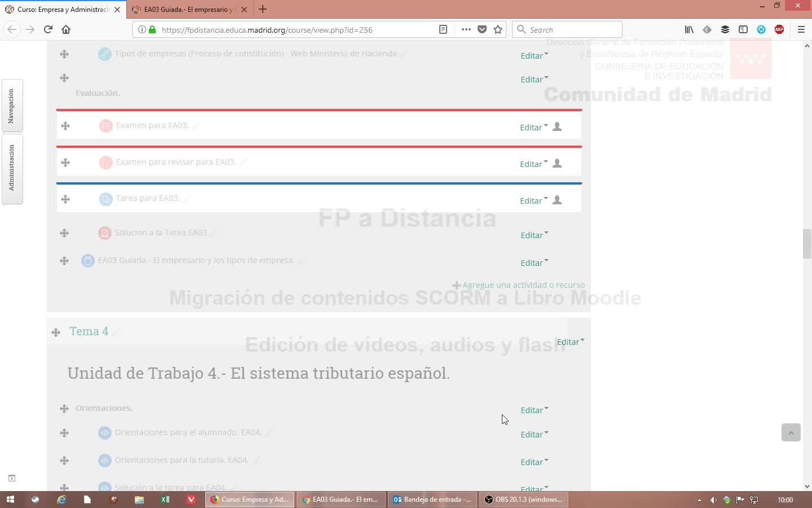Open File Explorer from the taskbar
812x508 pixels.
139,500
